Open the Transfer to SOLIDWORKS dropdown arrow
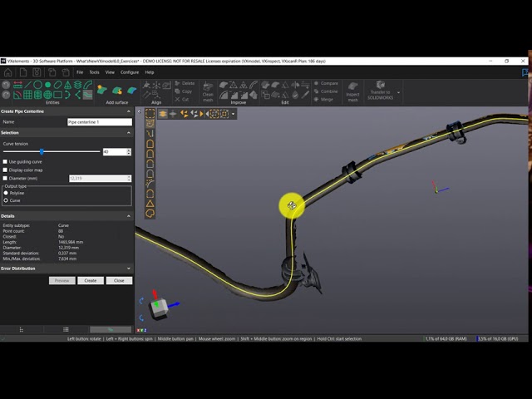 point(399,92)
